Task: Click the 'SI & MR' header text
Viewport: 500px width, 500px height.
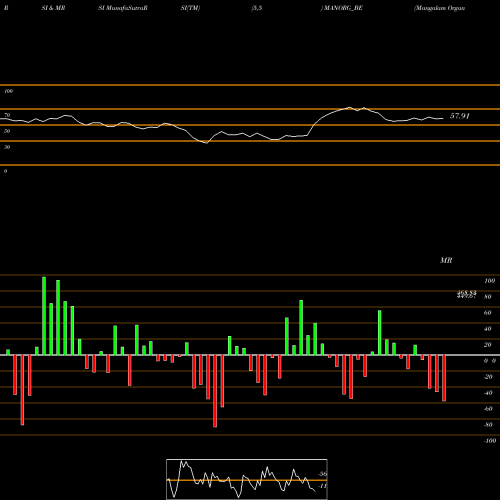Action: 53,8
